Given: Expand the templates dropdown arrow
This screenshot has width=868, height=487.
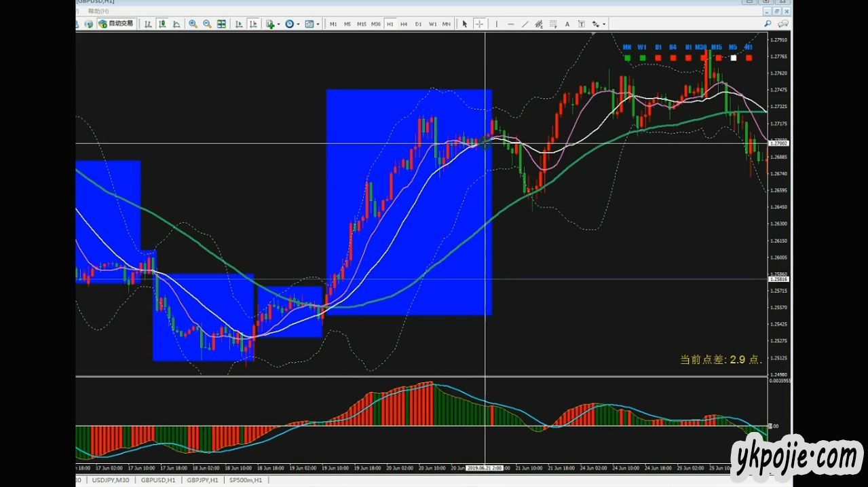Looking at the screenshot, I should [318, 24].
